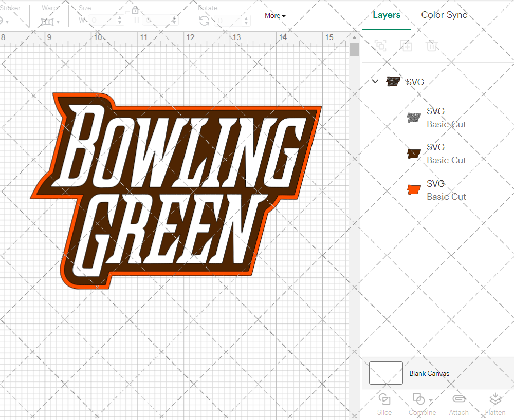Switch to the Color Sync tab

(444, 15)
